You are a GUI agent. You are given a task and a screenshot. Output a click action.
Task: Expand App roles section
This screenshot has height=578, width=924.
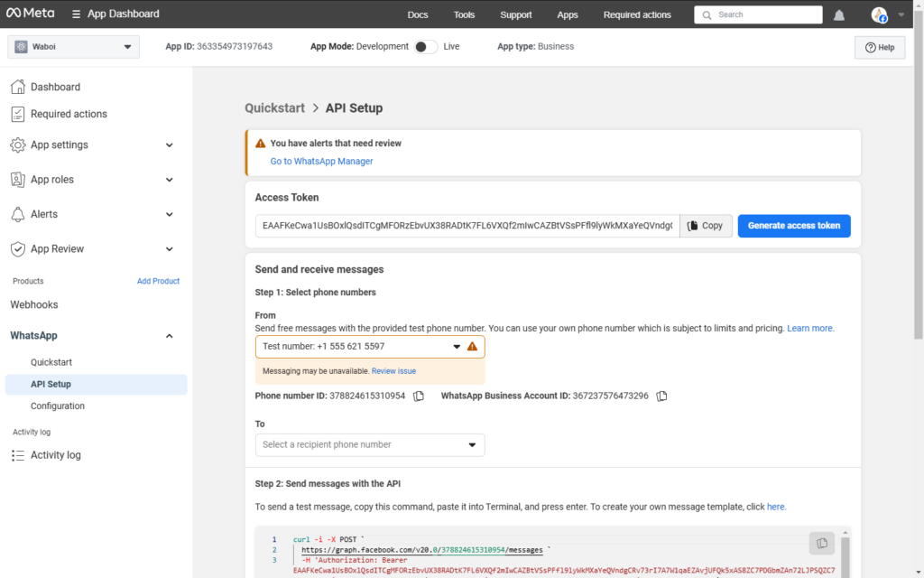[169, 180]
